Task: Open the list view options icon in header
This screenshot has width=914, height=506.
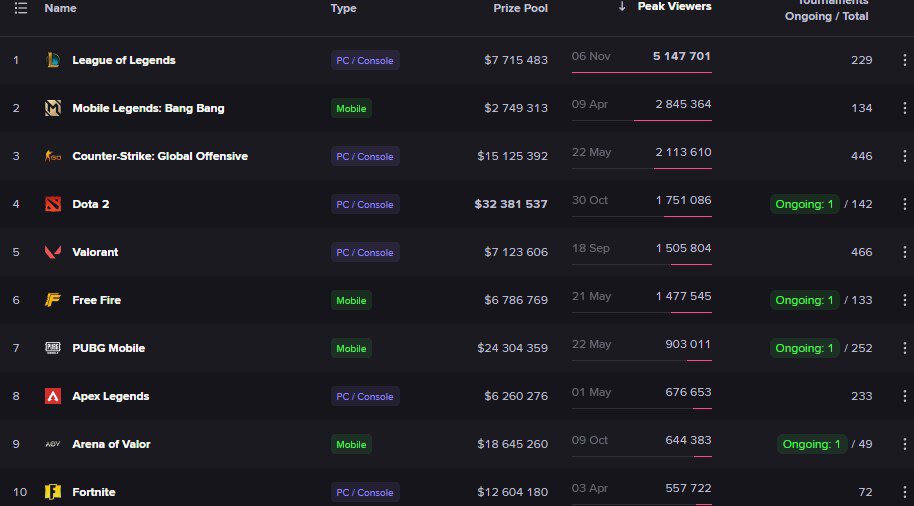Action: (x=20, y=8)
